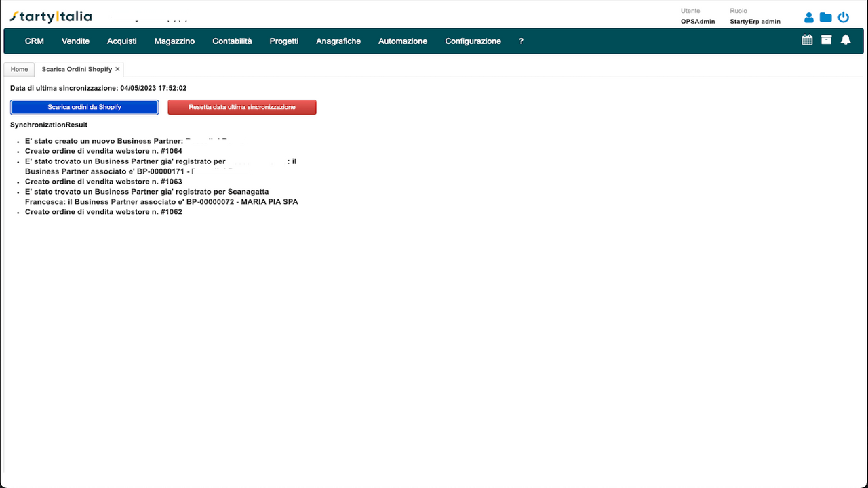
Task: Click the archive box icon in navbar
Action: pyautogui.click(x=826, y=40)
